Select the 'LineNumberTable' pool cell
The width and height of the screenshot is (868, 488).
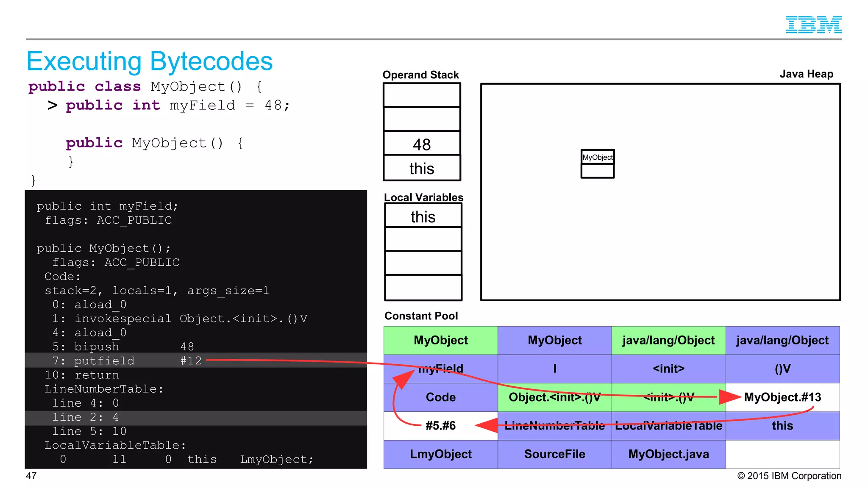coord(554,425)
